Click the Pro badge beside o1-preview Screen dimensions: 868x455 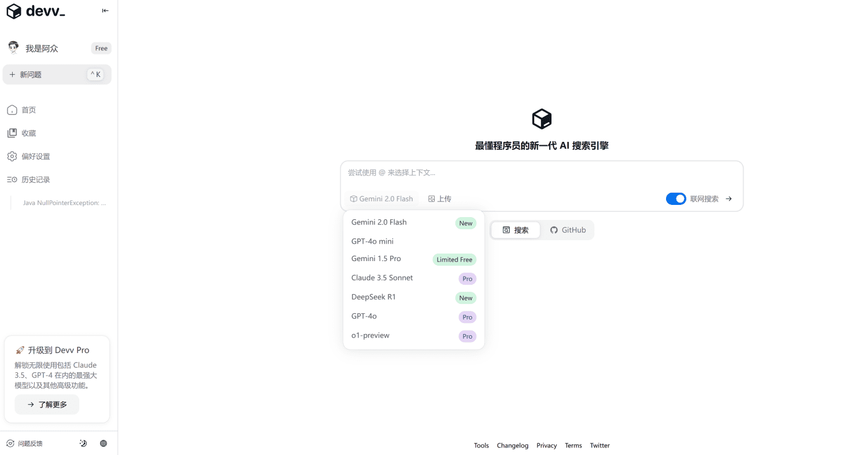point(468,336)
